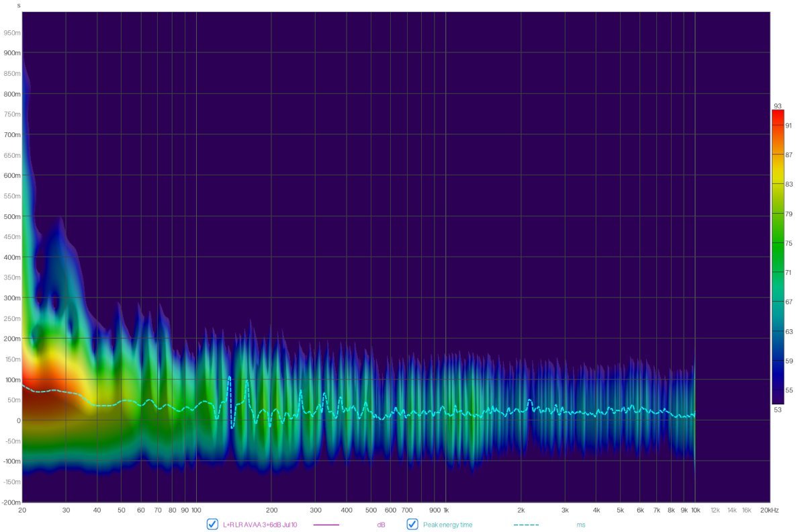Click the 53 minimum value on color scale

coord(778,408)
